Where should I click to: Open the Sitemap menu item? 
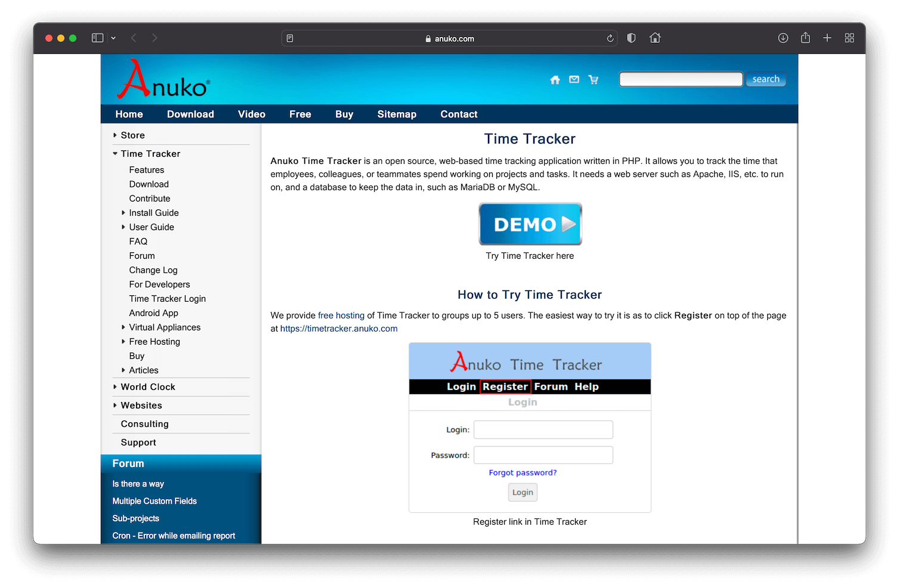397,114
